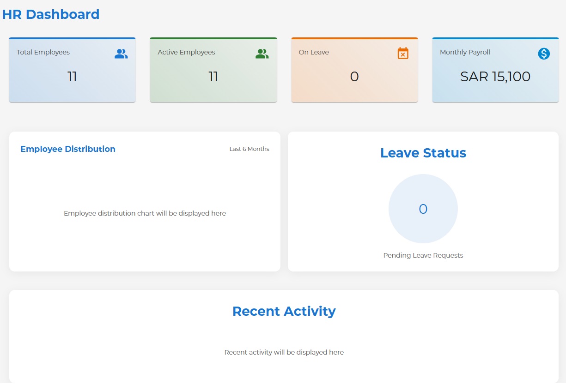Select the Active Employees value 11
This screenshot has height=392, width=566.
point(213,77)
